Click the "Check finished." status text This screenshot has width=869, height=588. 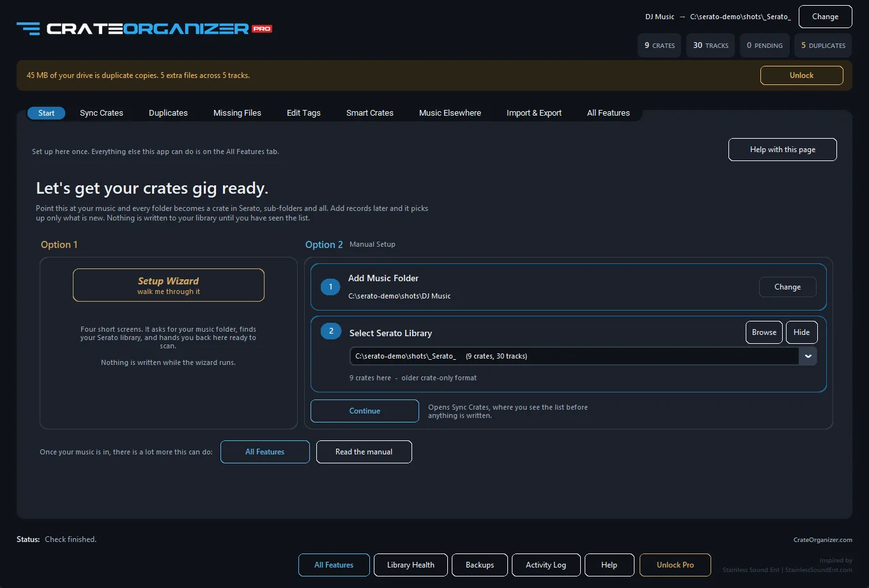point(70,539)
